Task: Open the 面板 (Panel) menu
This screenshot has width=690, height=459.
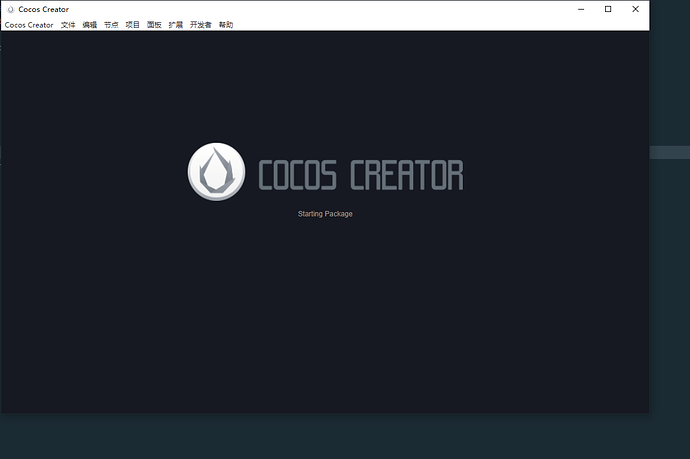Action: (154, 25)
